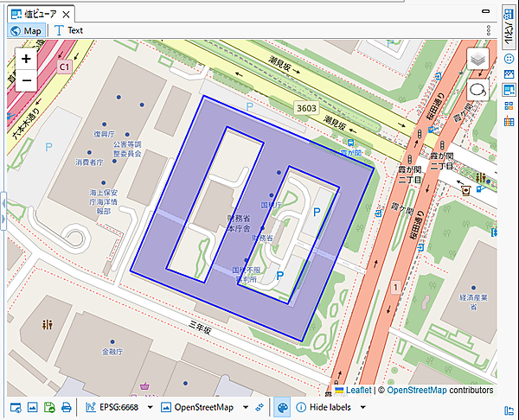Click the print map icon

click(67, 407)
